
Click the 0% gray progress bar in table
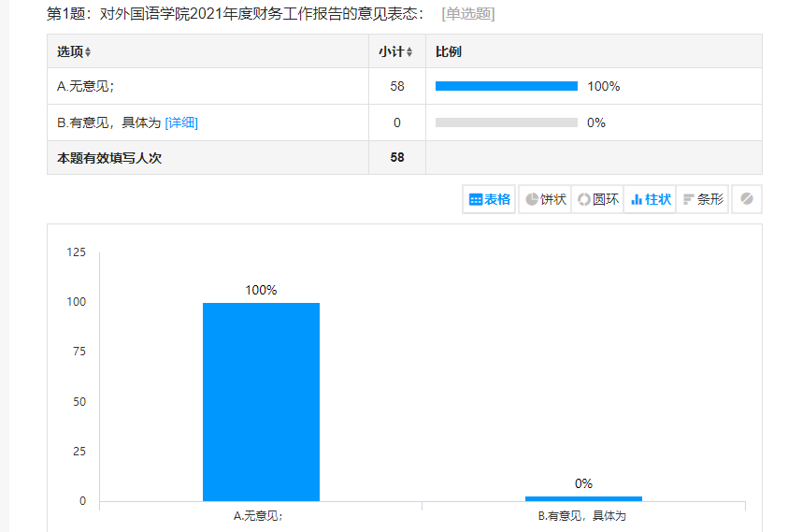coord(506,122)
